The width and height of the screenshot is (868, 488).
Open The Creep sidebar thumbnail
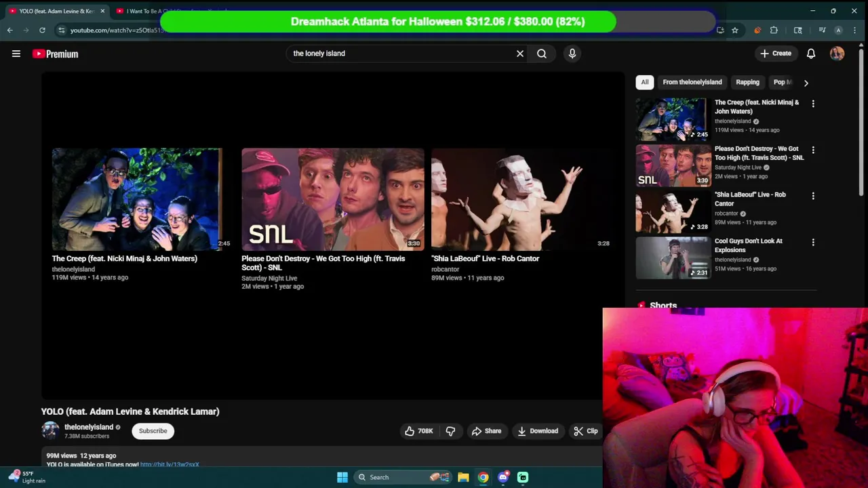673,119
